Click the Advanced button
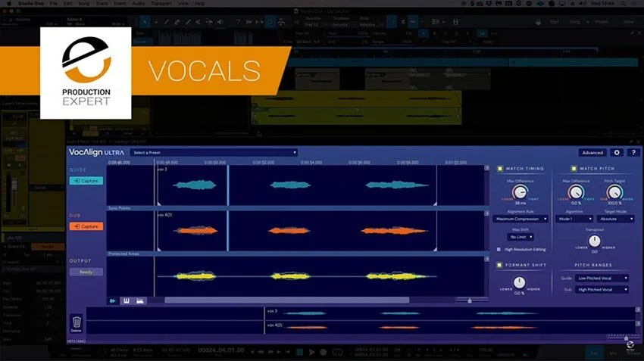The image size is (644, 361). coord(592,153)
